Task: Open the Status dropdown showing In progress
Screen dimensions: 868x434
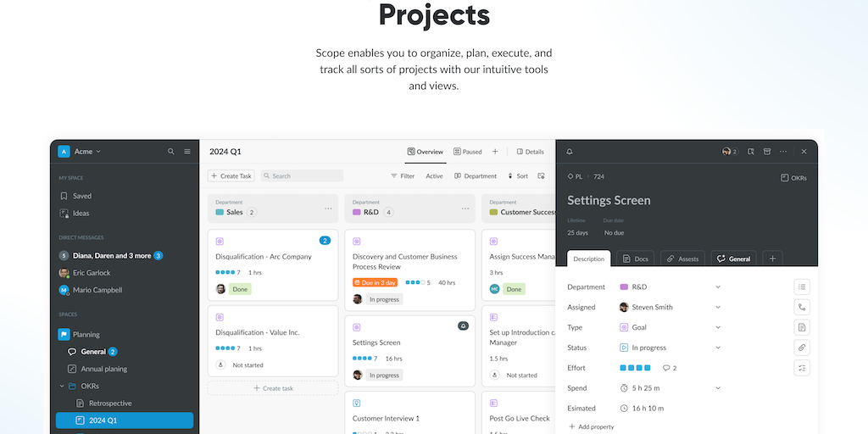Action: click(x=718, y=348)
